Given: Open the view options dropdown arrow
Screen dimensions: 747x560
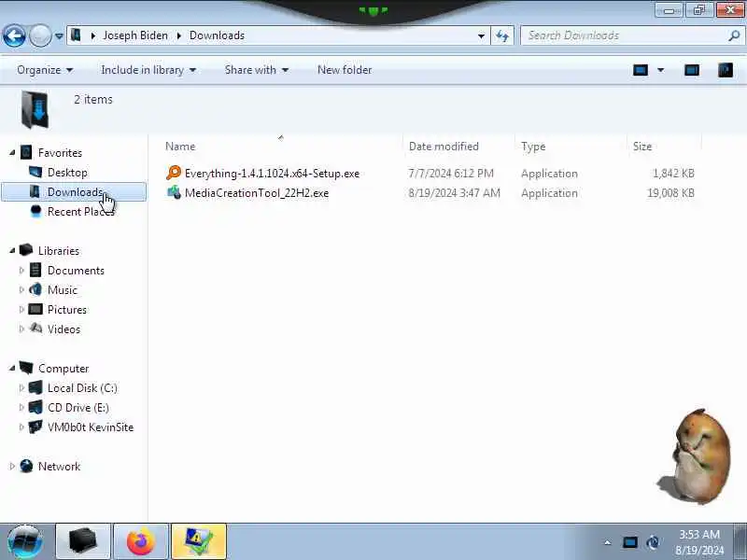Looking at the screenshot, I should pyautogui.click(x=661, y=71).
